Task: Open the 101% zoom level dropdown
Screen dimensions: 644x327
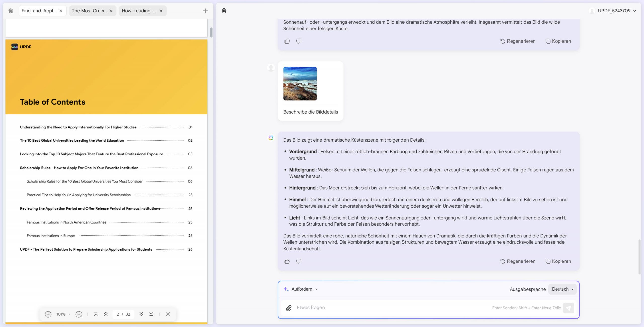Action: pos(63,314)
